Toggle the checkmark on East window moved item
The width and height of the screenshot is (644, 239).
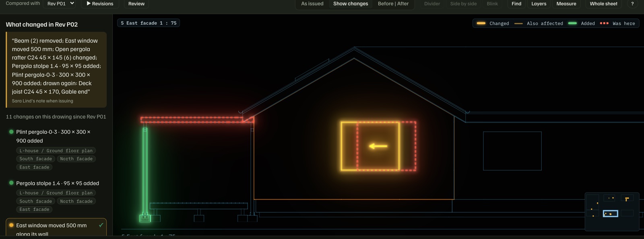coord(101,225)
